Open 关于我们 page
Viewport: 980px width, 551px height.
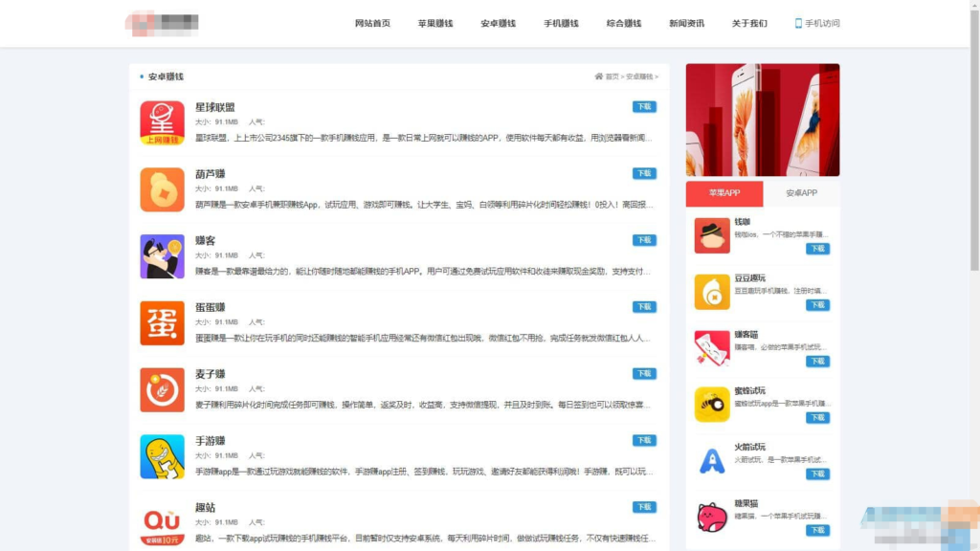[x=748, y=23]
